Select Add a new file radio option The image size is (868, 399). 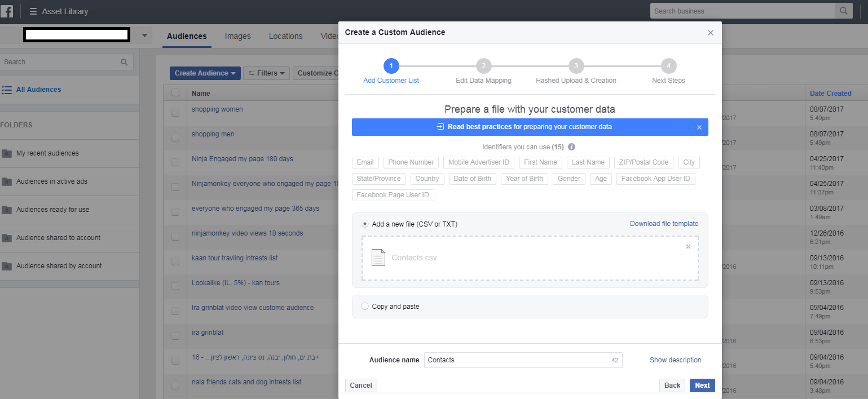tap(365, 224)
